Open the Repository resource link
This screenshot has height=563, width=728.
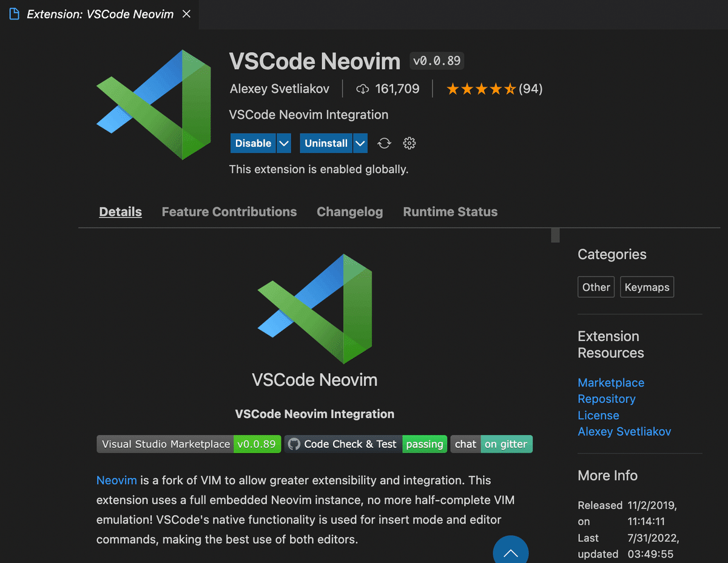607,399
